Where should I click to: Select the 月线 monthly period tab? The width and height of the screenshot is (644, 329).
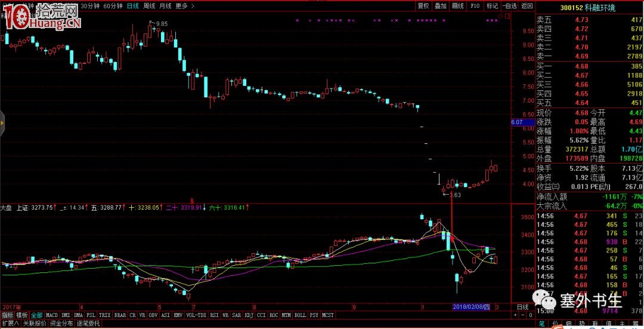(x=166, y=6)
